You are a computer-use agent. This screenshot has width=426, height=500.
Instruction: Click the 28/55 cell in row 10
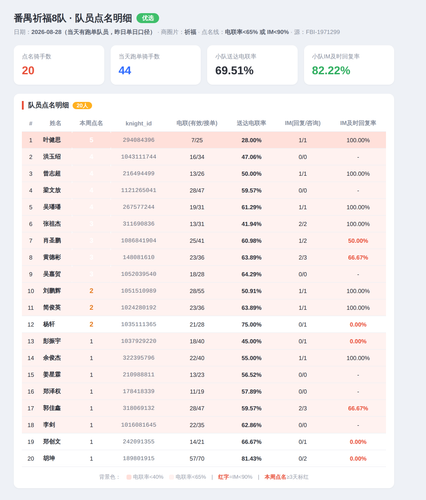click(197, 291)
